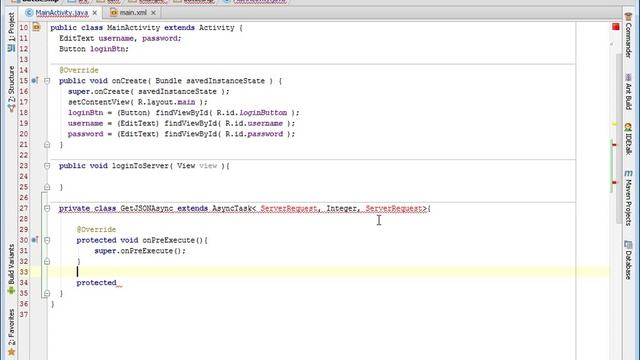Click the red error status indicator square

click(x=616, y=27)
